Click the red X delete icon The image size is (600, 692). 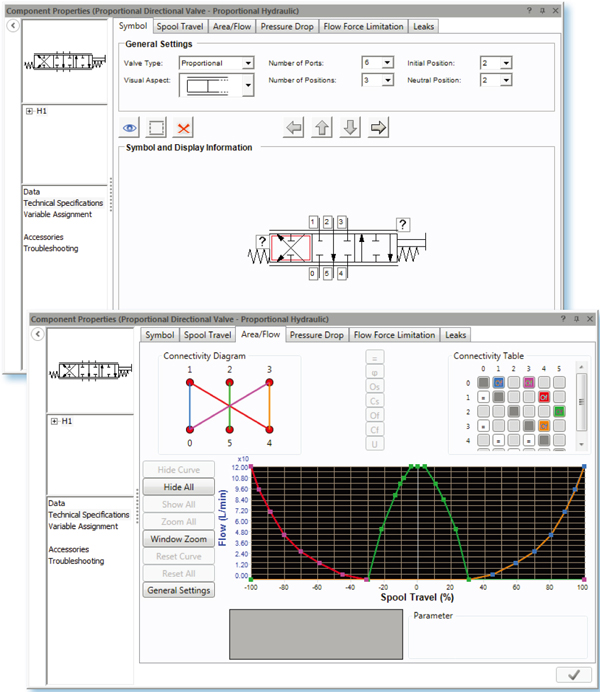pyautogui.click(x=183, y=128)
